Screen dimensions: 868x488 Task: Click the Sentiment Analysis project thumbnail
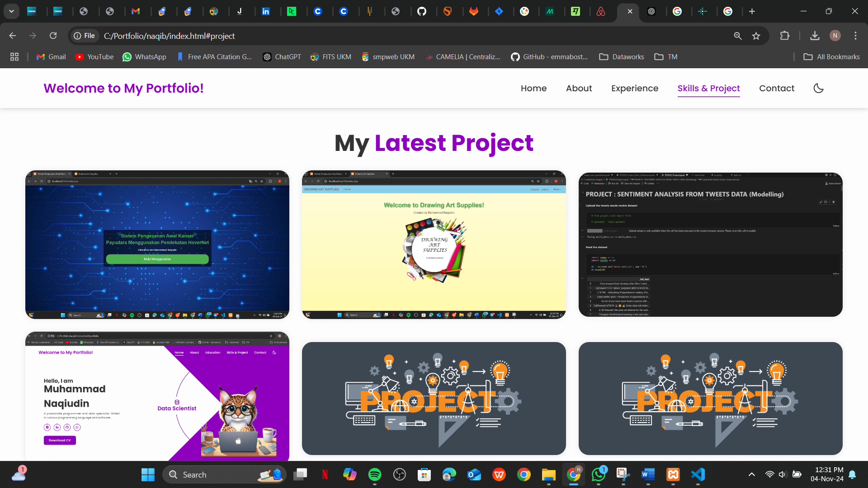pyautogui.click(x=710, y=244)
